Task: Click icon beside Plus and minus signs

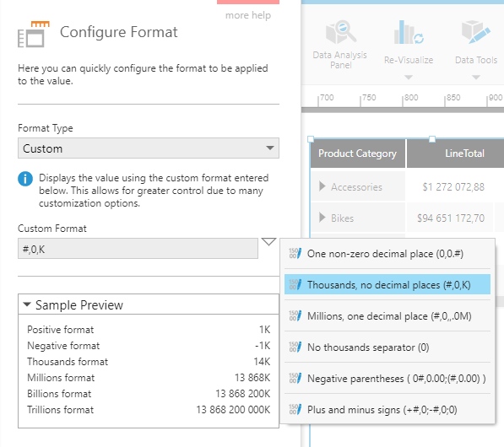Action: (295, 409)
